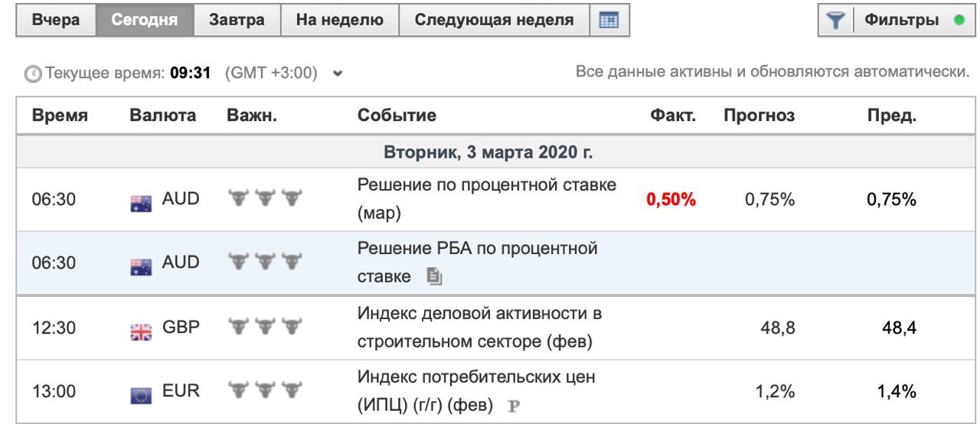Open the Решение по процентной ставке (мар) event

point(486,199)
